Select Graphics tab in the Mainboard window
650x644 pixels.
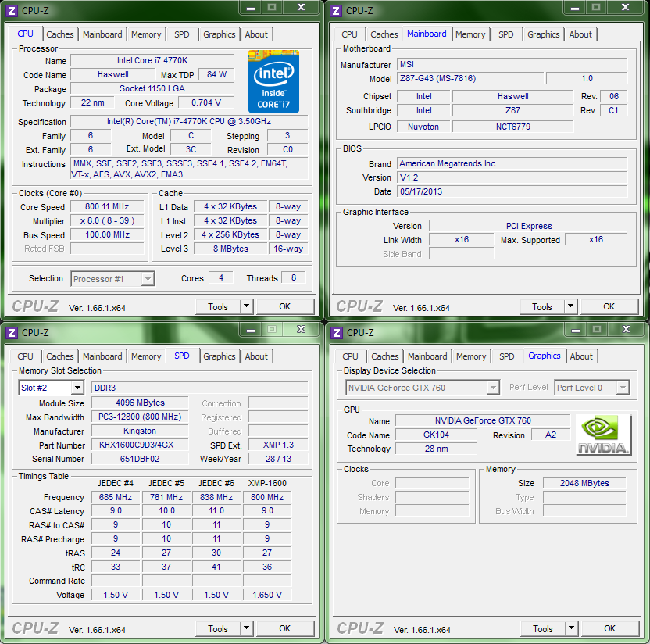tap(543, 34)
